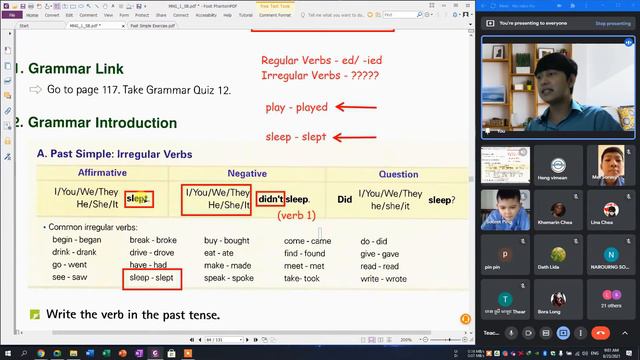Screen dimensions: 640x360
Task: Save document with quick-access floppy icon
Action: pyautogui.click(x=23, y=6)
